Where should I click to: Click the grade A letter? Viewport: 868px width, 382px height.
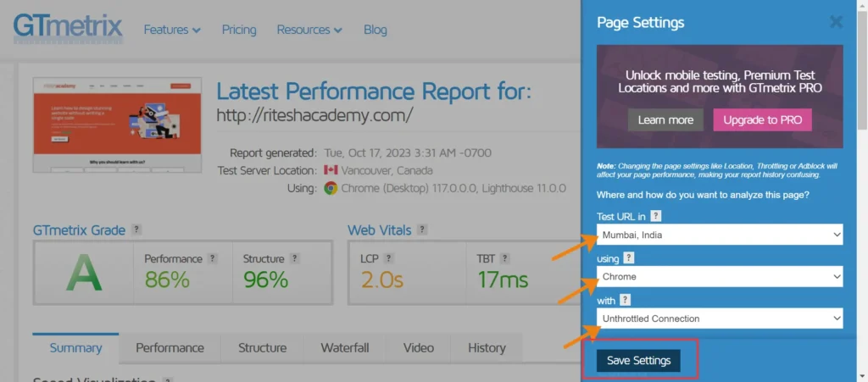(x=84, y=274)
